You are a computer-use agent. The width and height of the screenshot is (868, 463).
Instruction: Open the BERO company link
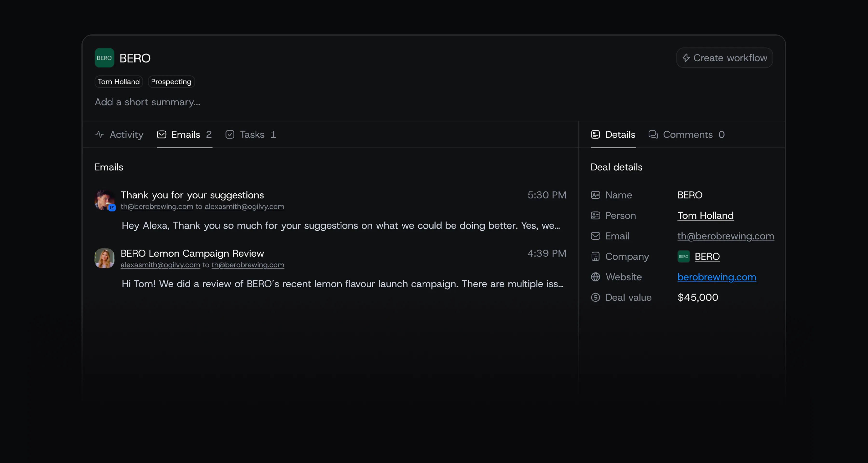(x=707, y=256)
